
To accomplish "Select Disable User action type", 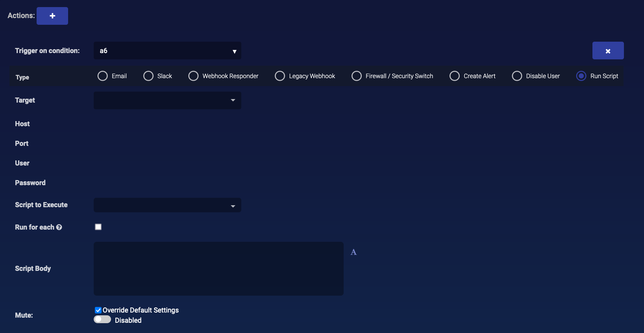I will (x=517, y=76).
